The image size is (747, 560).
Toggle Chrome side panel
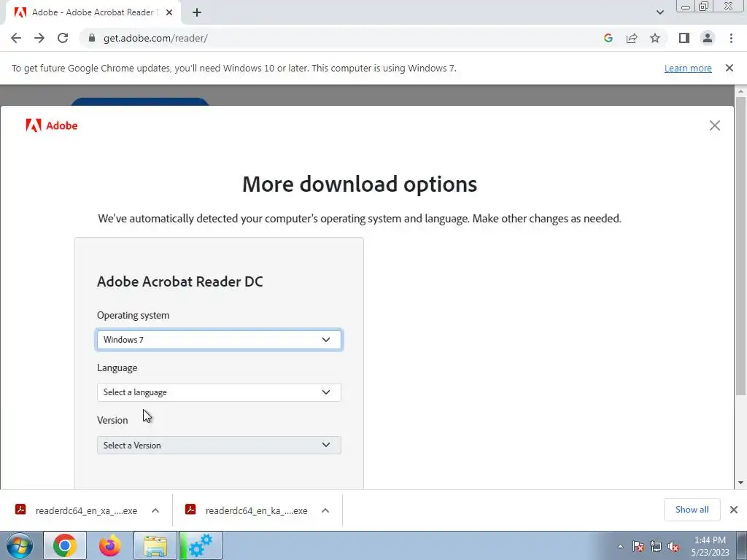684,38
